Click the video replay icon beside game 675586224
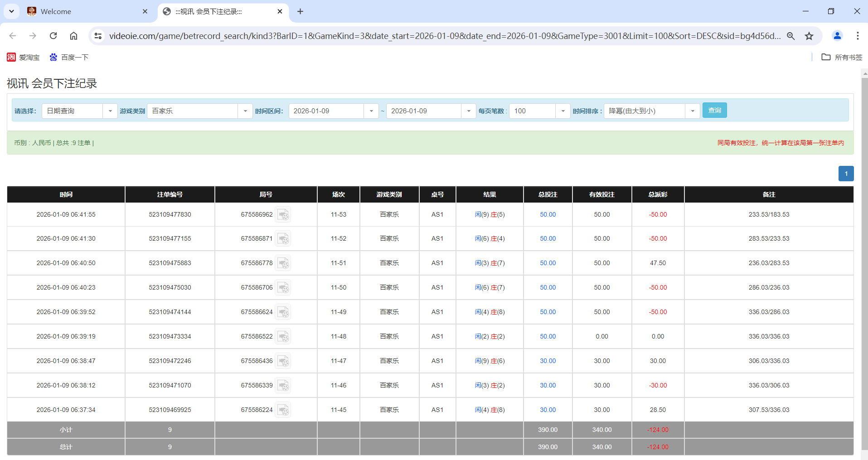Image resolution: width=868 pixels, height=460 pixels. [283, 409]
